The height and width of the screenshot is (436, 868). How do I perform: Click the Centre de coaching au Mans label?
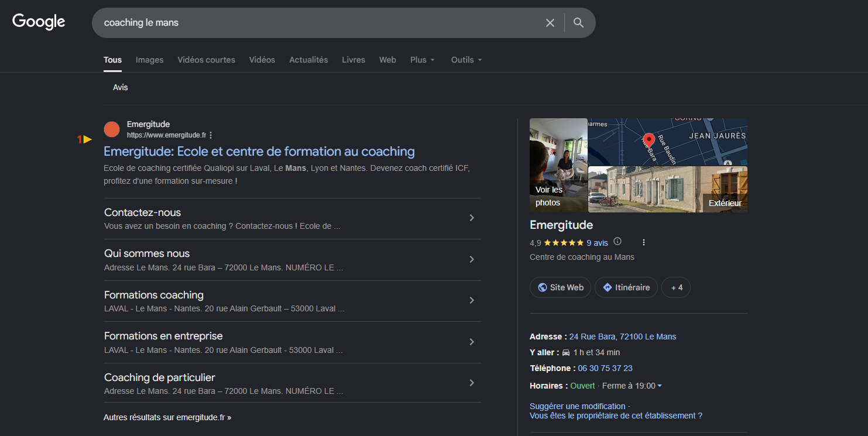click(x=582, y=257)
